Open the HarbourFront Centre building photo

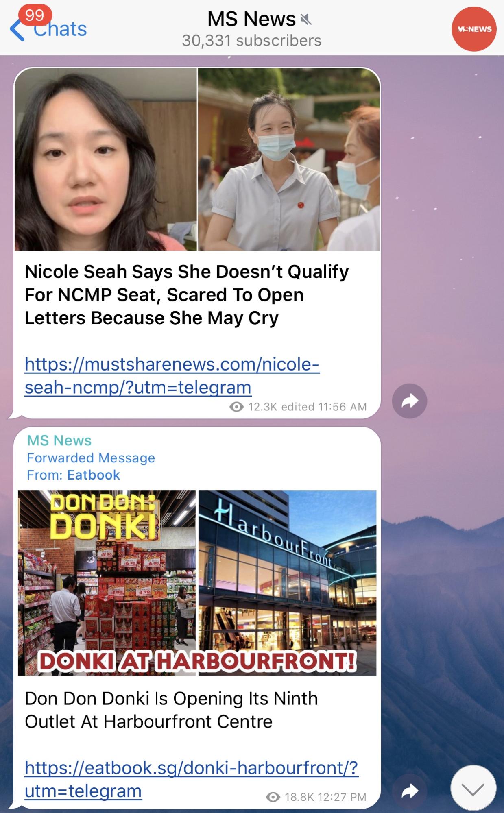(288, 583)
